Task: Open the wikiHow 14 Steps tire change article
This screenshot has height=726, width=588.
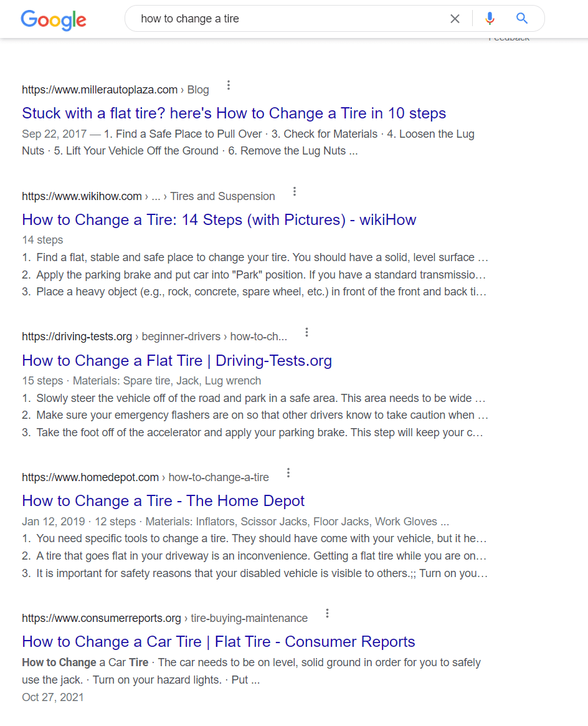Action: coord(219,219)
